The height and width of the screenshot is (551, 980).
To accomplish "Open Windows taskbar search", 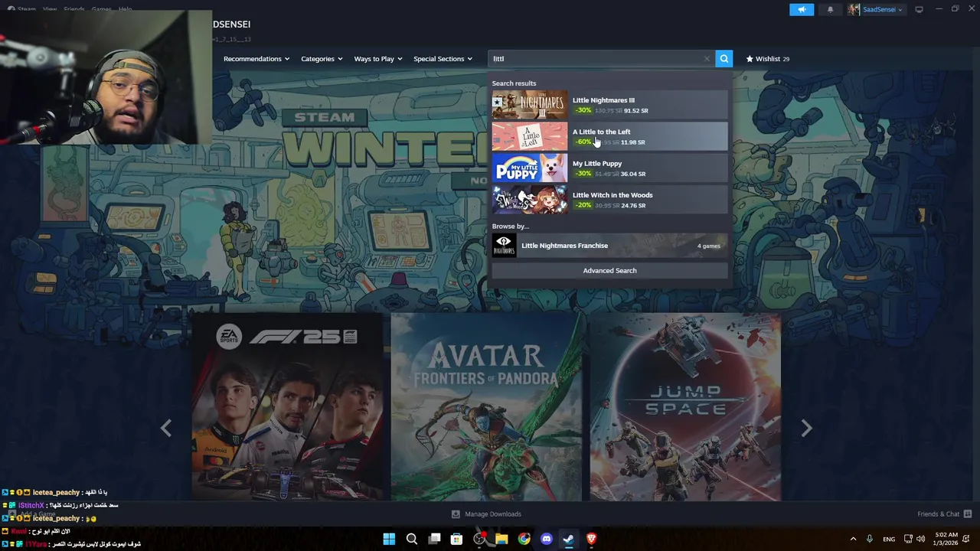I will (411, 539).
